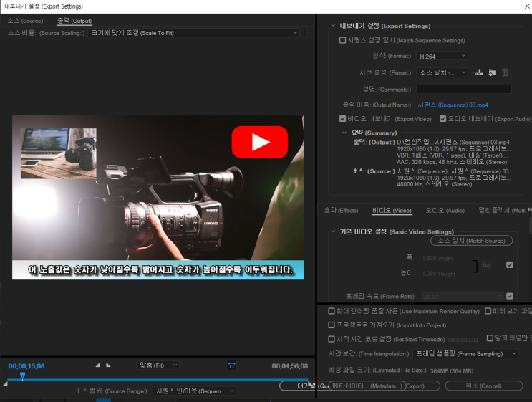The width and height of the screenshot is (532, 402).
Task: Click the video preview image
Action: coord(158,197)
